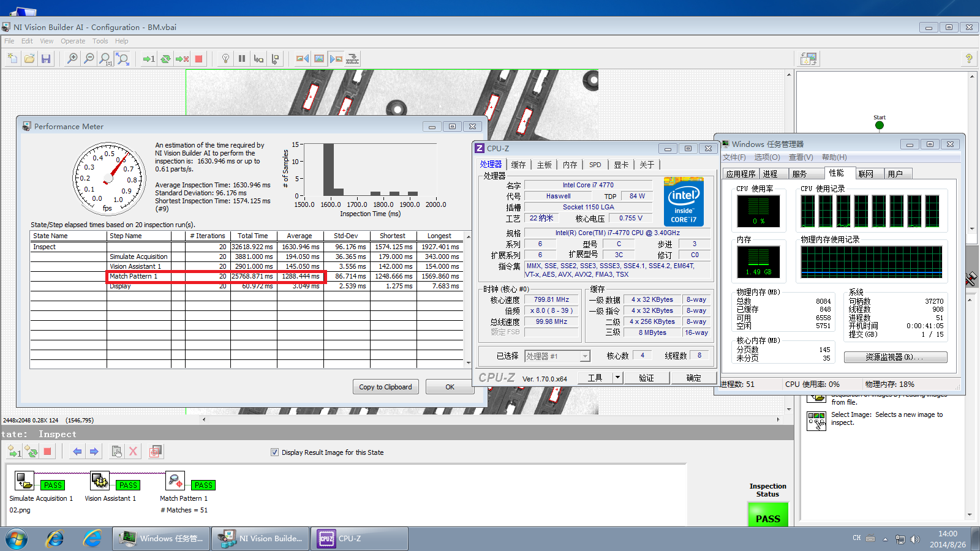Open the View menu in Vision Builder
The width and height of the screenshot is (980, 551).
(x=47, y=41)
